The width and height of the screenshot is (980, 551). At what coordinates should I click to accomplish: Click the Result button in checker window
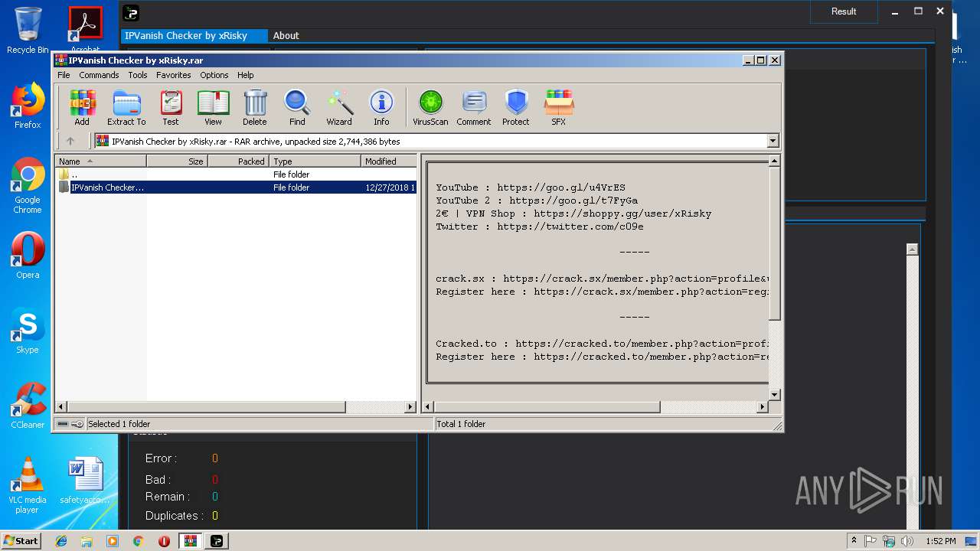pos(844,11)
